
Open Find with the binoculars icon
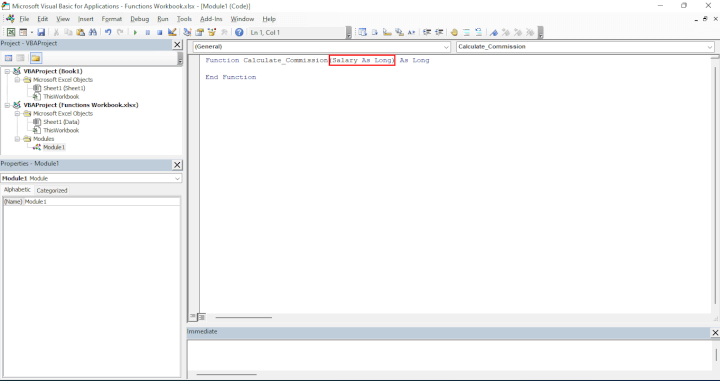point(93,32)
